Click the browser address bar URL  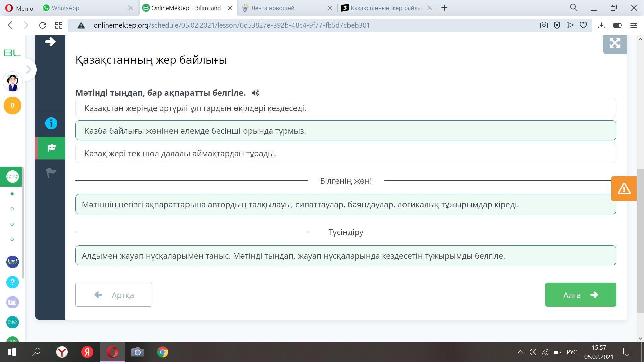coord(231,25)
